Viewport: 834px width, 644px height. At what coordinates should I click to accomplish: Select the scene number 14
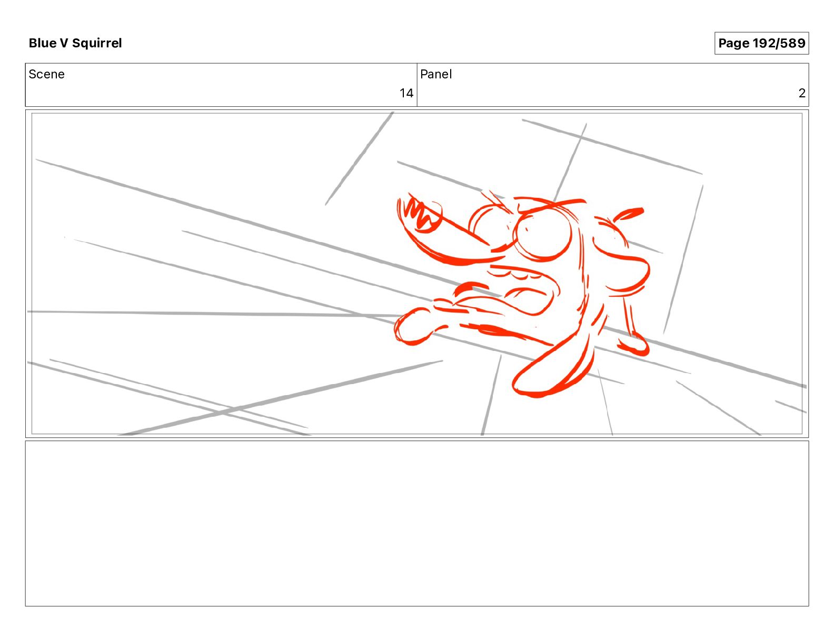click(406, 93)
